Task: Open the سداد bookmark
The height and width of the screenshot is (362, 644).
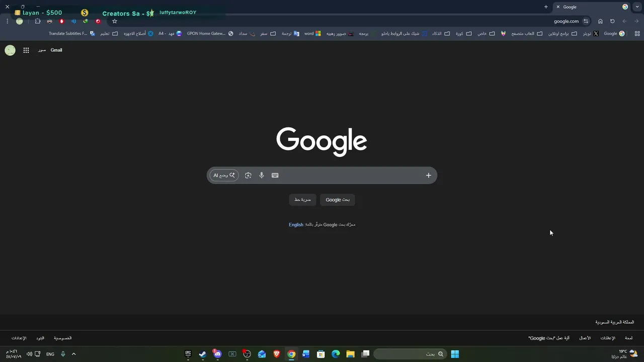Action: point(247,34)
